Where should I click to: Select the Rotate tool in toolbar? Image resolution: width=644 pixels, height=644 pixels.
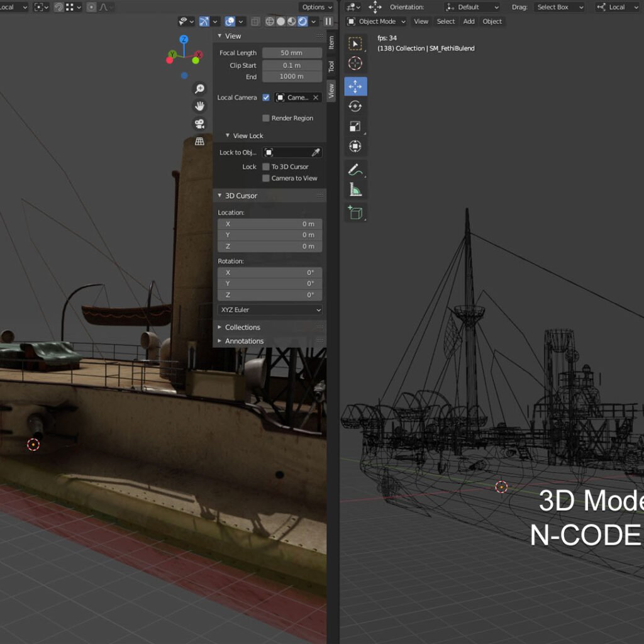click(x=355, y=106)
